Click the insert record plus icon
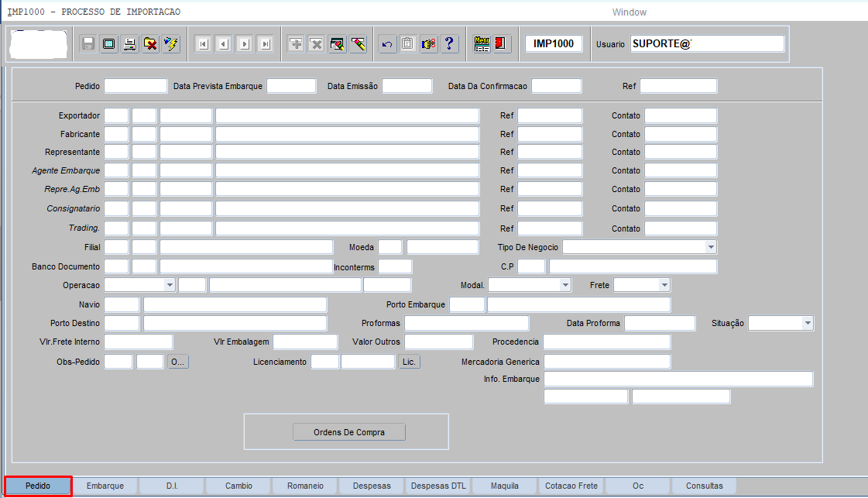The height and width of the screenshot is (498, 868). point(296,44)
